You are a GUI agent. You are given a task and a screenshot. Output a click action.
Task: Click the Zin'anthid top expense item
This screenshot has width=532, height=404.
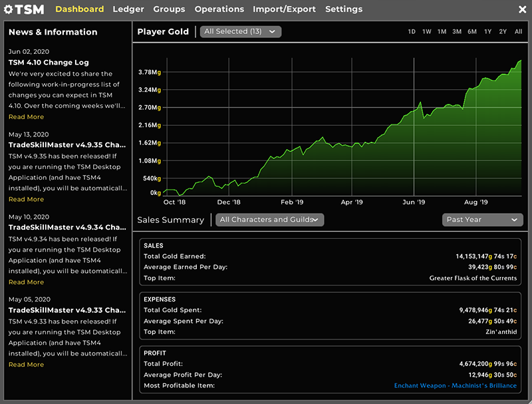[501, 332]
